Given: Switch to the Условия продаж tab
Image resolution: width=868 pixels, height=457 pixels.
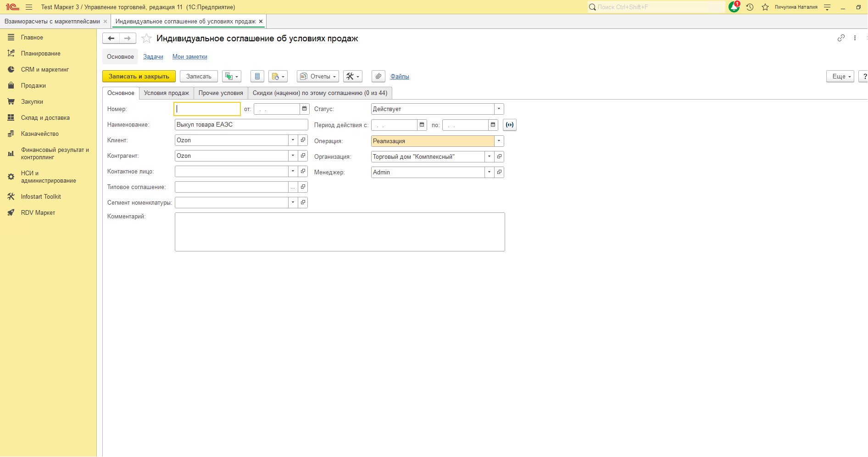Looking at the screenshot, I should [x=166, y=93].
